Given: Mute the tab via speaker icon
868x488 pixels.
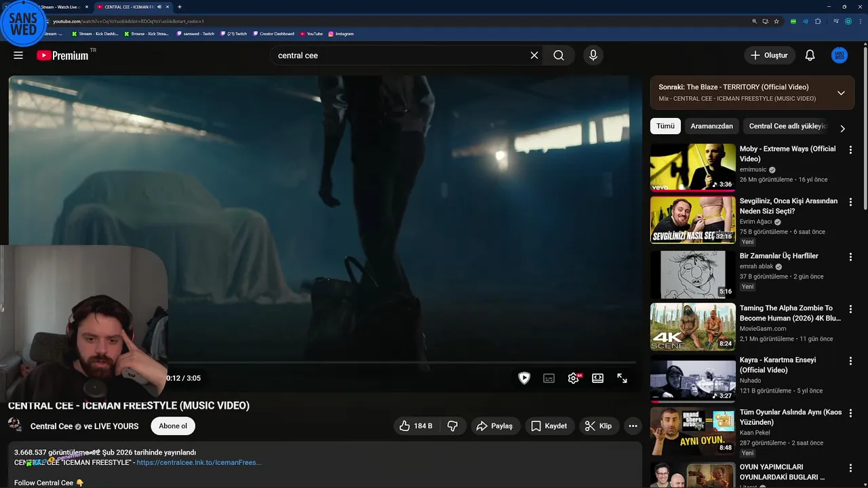Looking at the screenshot, I should tap(159, 7).
